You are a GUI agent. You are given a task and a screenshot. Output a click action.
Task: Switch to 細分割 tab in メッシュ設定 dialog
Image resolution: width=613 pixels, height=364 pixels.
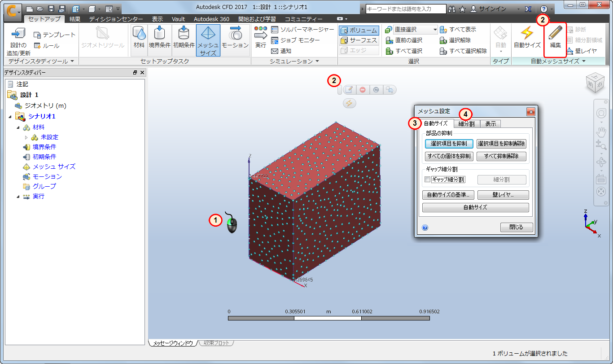click(467, 124)
